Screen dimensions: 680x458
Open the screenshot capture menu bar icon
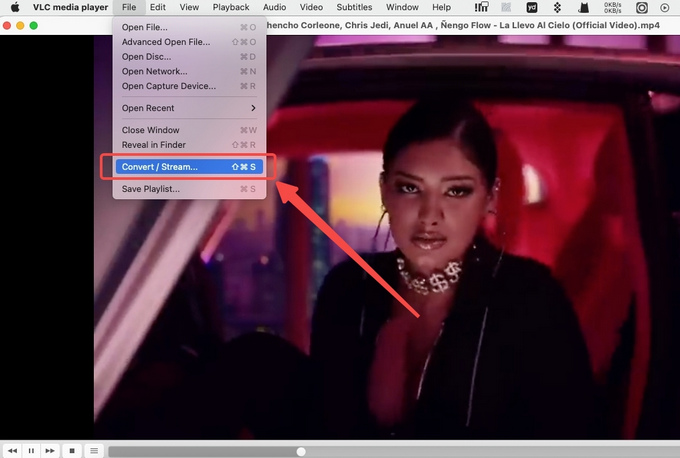pyautogui.click(x=642, y=7)
